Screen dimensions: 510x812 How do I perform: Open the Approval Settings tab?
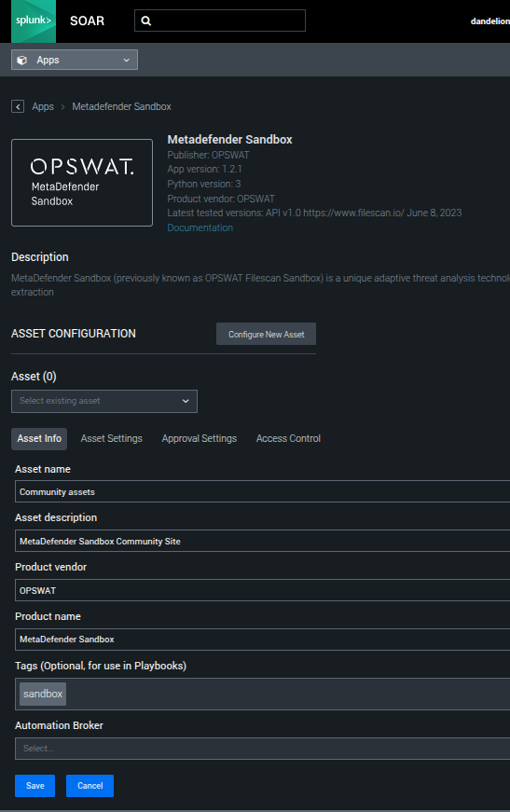200,438
